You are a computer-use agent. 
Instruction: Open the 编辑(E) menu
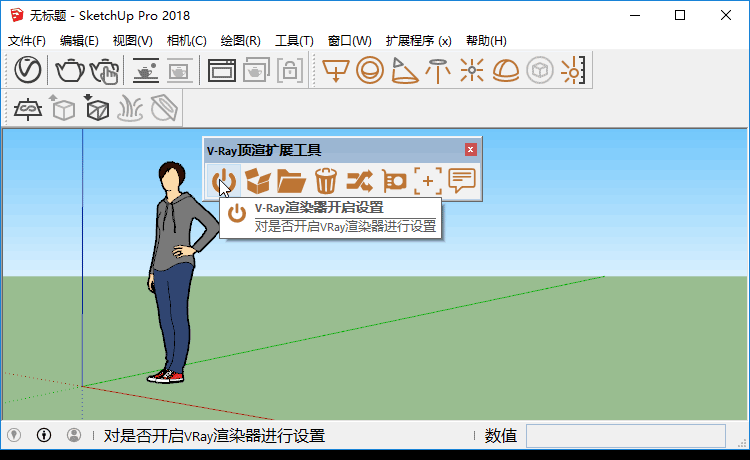click(x=79, y=41)
